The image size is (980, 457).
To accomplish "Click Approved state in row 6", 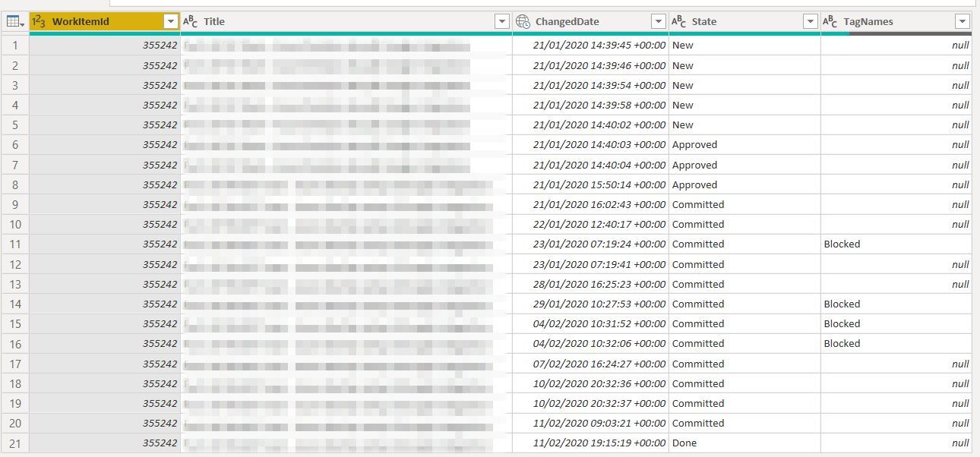I will click(744, 145).
